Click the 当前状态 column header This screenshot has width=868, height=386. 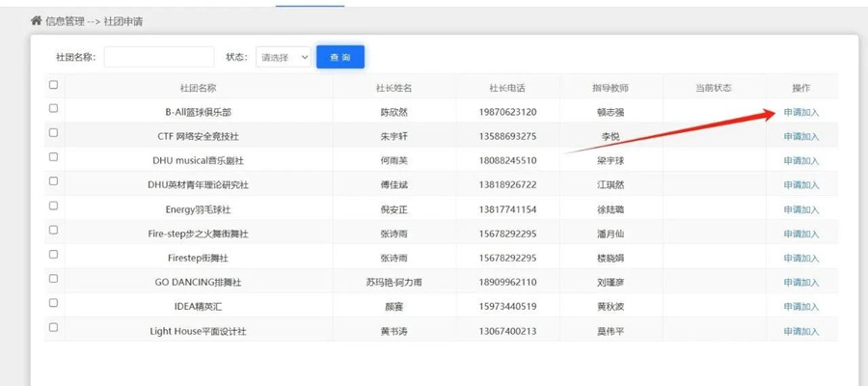(714, 88)
